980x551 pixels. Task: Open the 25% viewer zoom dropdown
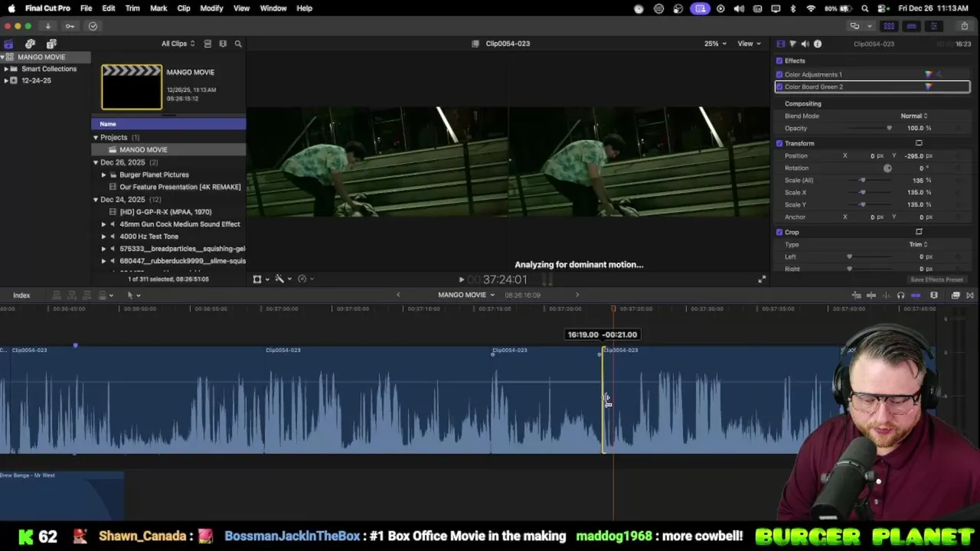point(716,44)
